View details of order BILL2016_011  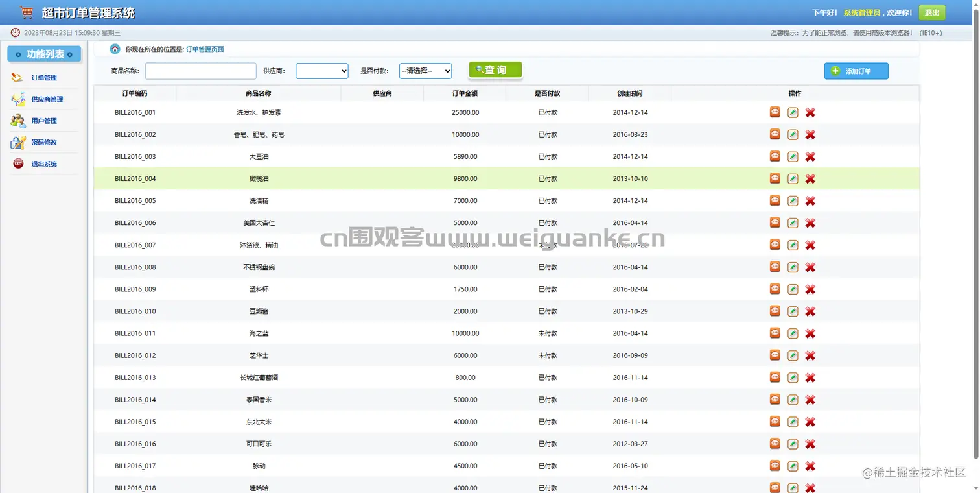click(x=775, y=332)
